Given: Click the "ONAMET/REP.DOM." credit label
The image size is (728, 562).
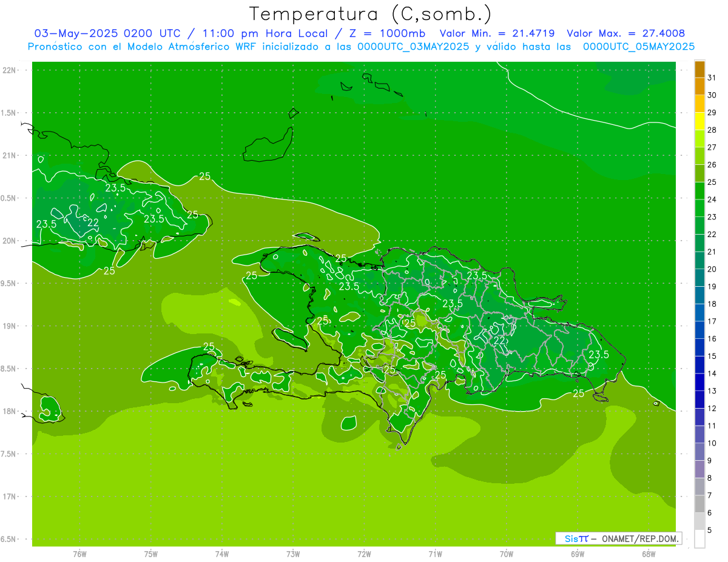Looking at the screenshot, I should [641, 538].
